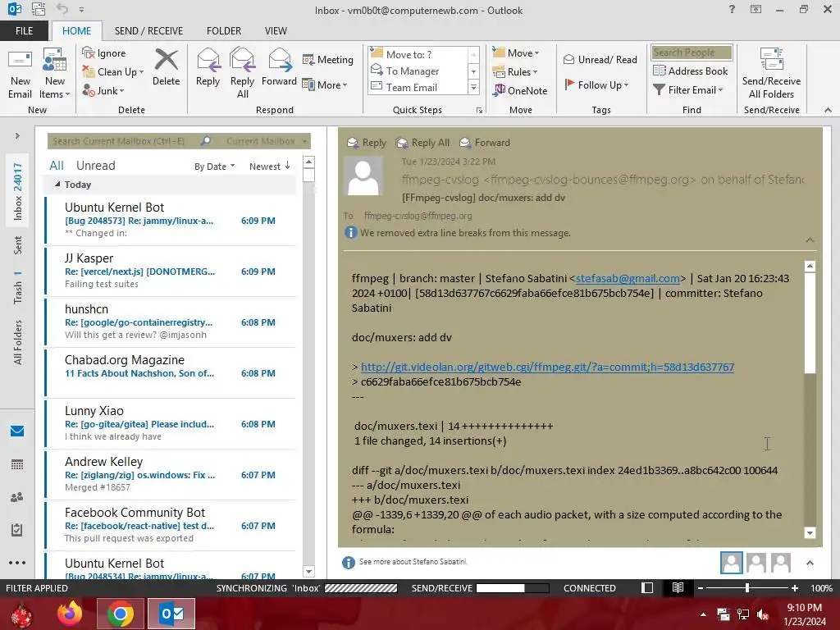Open the Inbox folder shortcut

point(18,191)
